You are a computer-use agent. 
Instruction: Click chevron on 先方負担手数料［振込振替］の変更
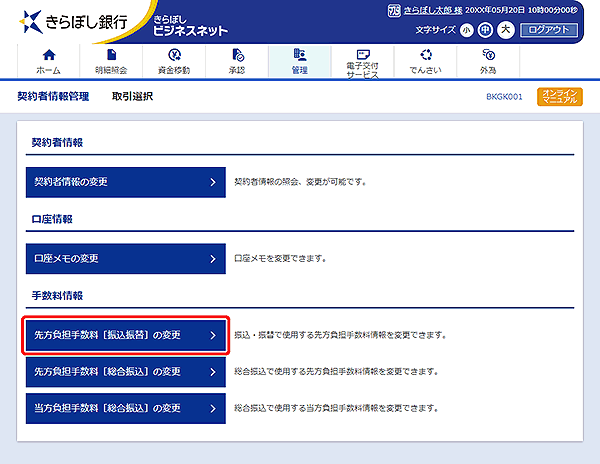(x=213, y=335)
